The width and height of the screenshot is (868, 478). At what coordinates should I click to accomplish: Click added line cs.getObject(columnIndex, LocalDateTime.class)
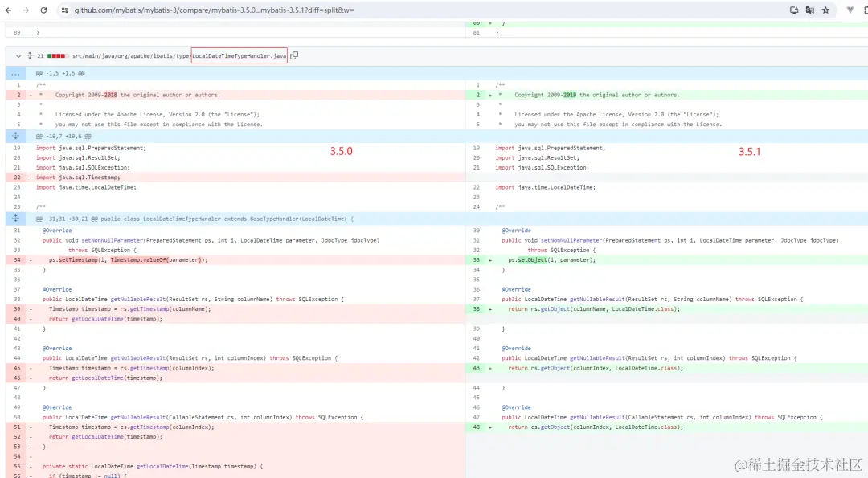(666, 427)
